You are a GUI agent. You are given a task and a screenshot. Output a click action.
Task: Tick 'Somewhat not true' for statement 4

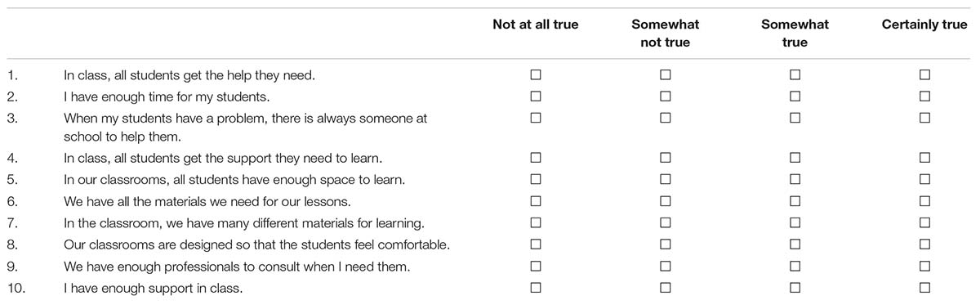(666, 157)
